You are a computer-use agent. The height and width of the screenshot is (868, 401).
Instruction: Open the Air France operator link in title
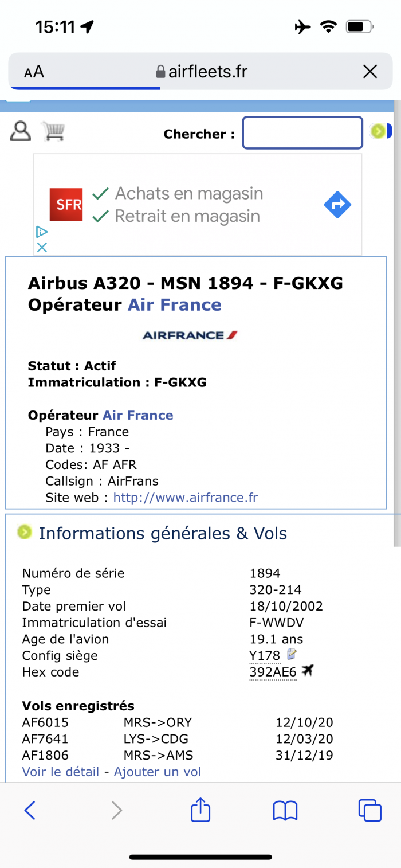tap(174, 304)
